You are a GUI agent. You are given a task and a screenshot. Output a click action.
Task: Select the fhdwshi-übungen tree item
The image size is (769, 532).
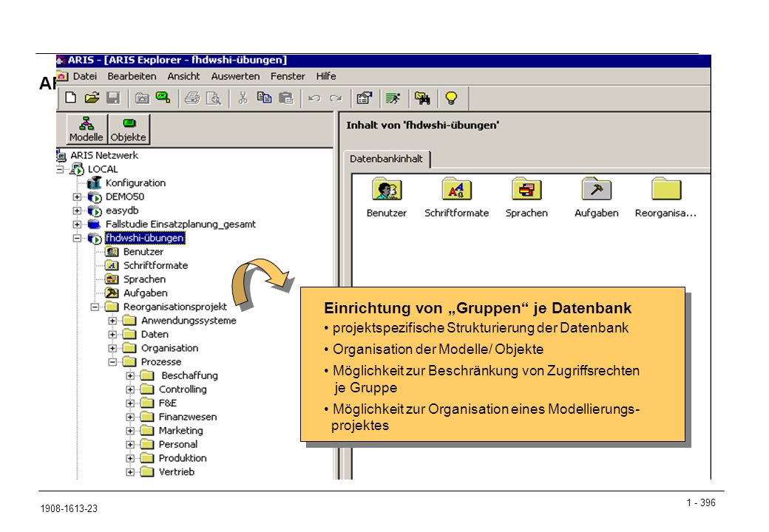coord(145,238)
